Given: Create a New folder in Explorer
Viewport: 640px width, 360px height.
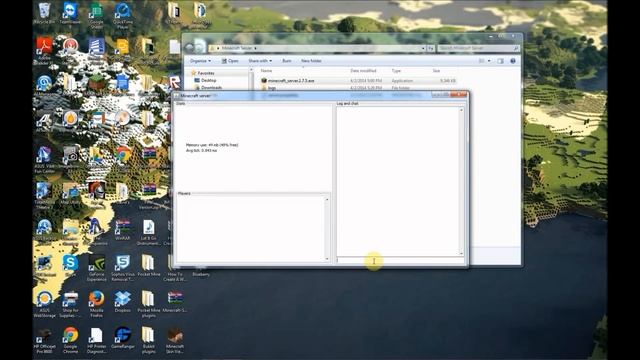Looking at the screenshot, I should click(x=311, y=61).
